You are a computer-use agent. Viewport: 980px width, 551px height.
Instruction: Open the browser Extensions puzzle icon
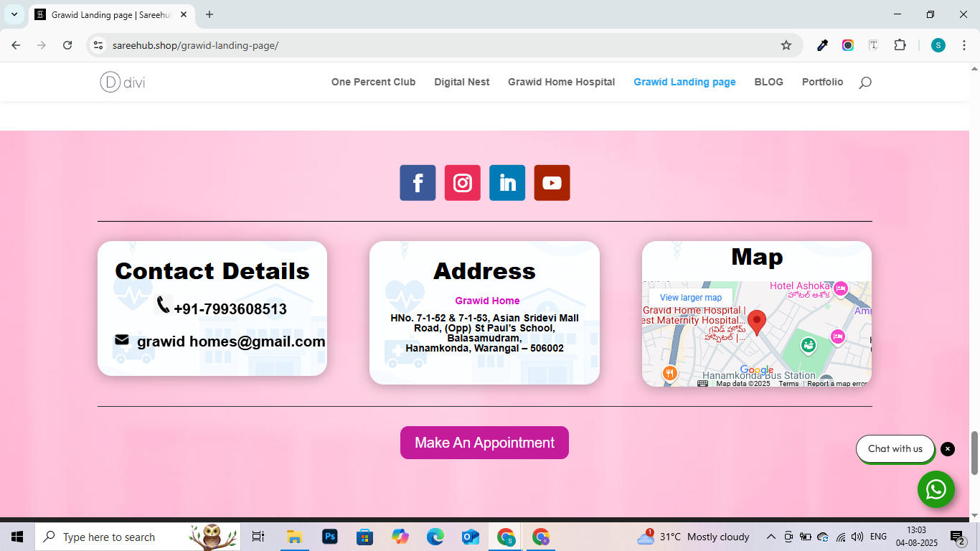pyautogui.click(x=900, y=45)
